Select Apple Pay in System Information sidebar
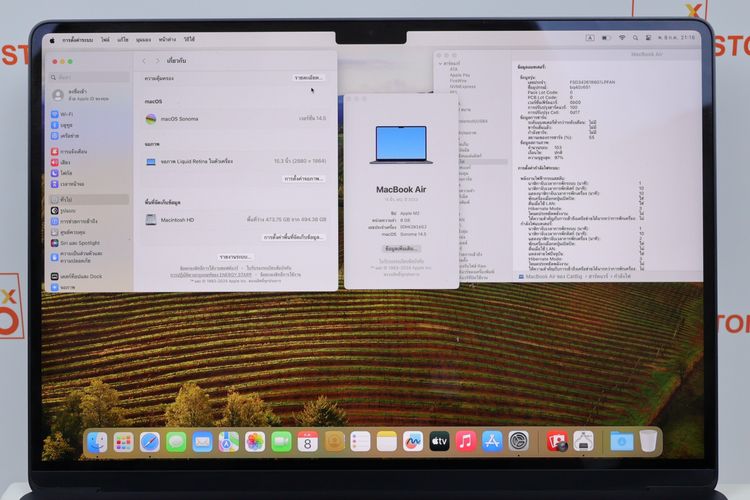The width and height of the screenshot is (750, 500). click(459, 76)
